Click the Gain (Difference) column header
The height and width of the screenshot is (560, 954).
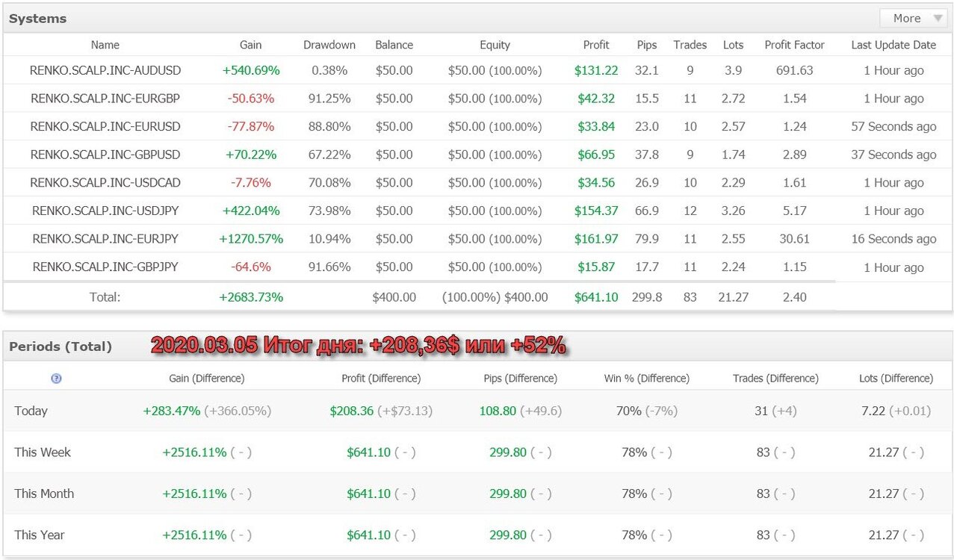207,379
